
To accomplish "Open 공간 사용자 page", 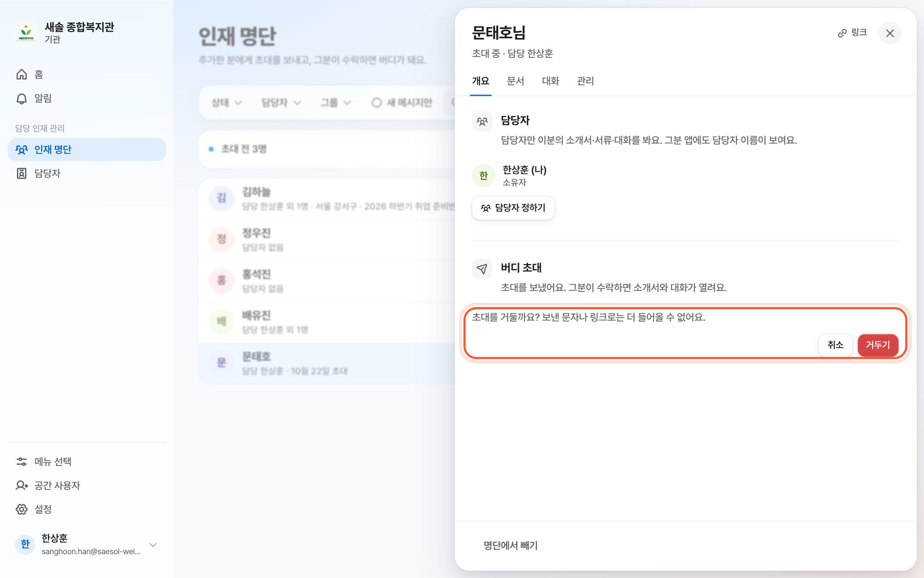I will [x=87, y=486].
